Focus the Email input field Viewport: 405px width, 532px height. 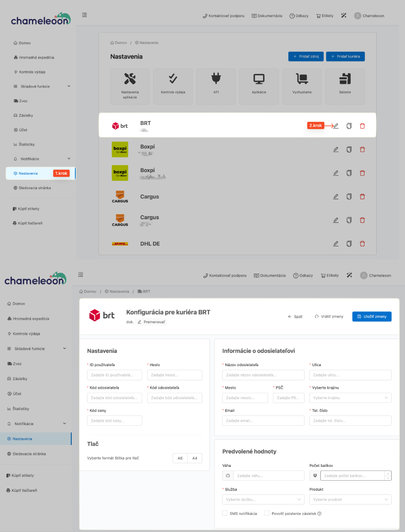(x=263, y=421)
